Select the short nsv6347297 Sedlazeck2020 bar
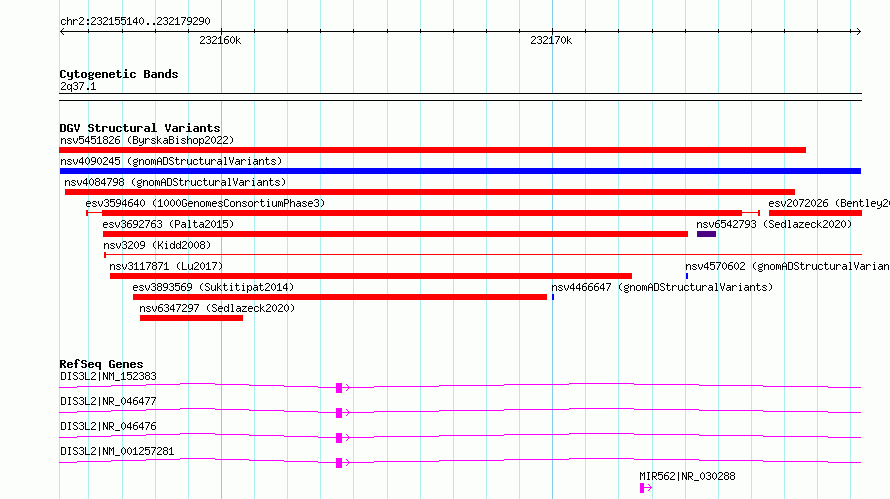This screenshot has height=499, width=890. pyautogui.click(x=191, y=318)
